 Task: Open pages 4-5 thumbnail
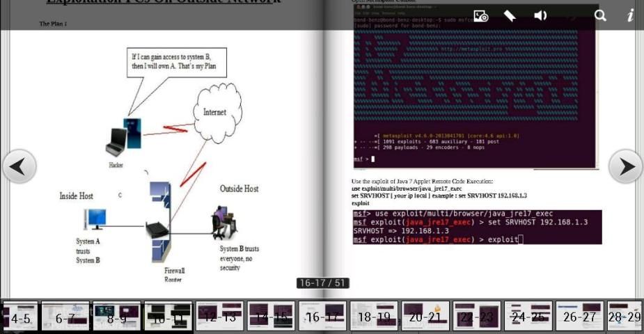click(x=19, y=317)
